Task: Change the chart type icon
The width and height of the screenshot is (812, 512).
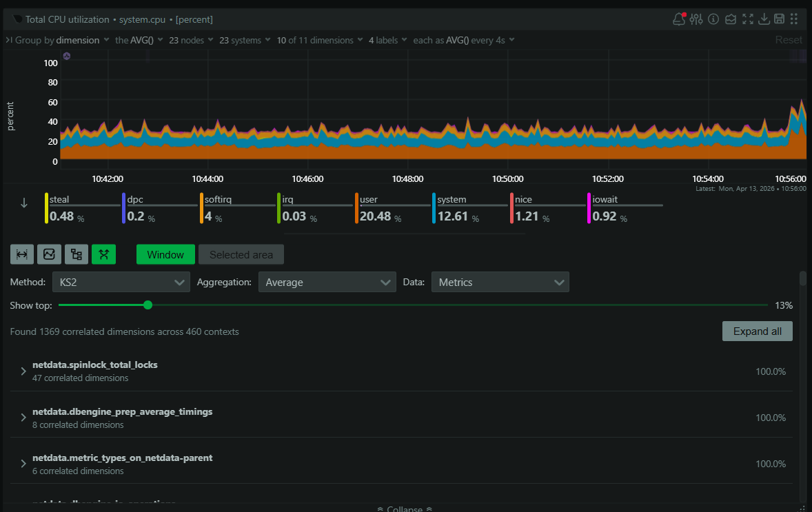Action: pos(730,19)
